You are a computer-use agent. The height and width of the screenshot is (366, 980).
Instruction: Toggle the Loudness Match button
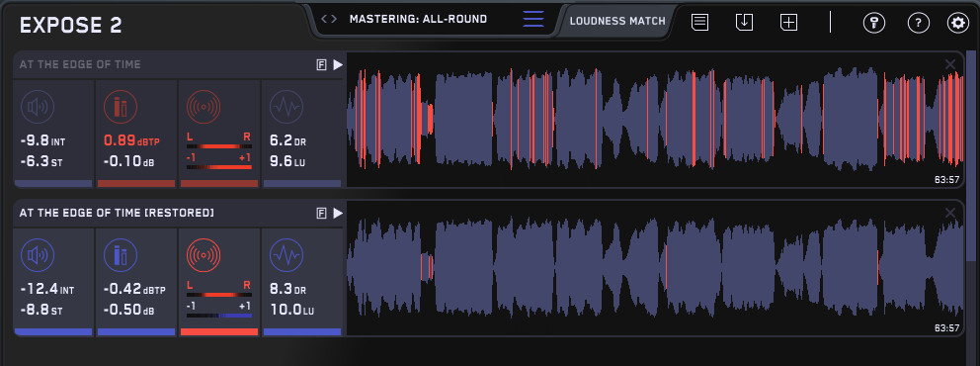617,22
